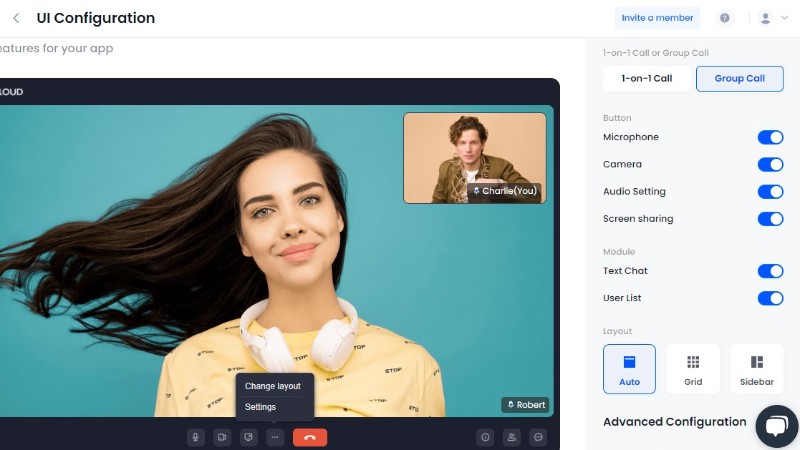800x450 pixels.
Task: Choose Change layout from popup menu
Action: 274,386
